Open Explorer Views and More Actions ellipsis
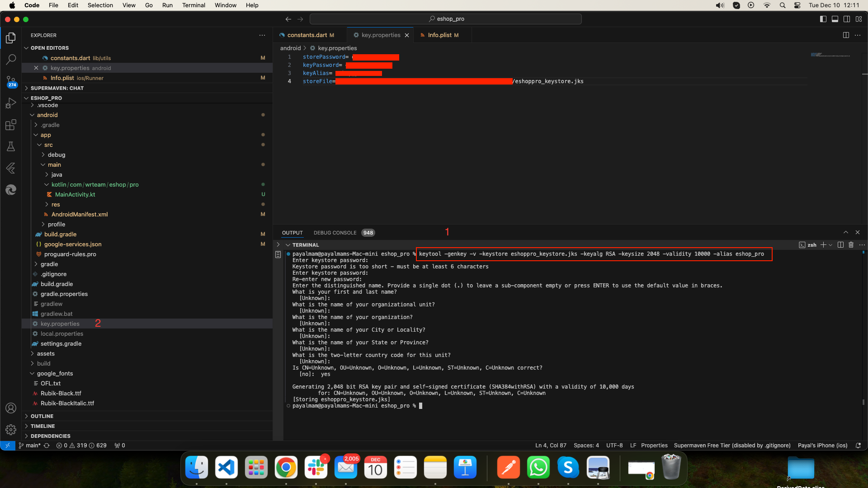 point(262,35)
